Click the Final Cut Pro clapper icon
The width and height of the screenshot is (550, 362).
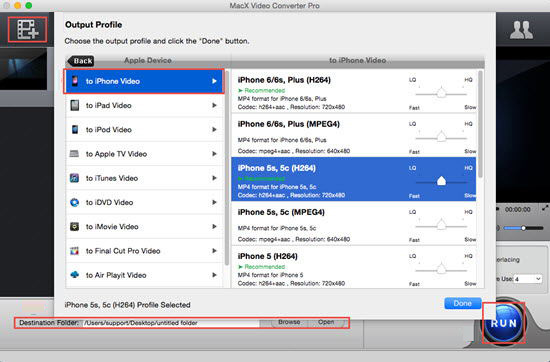(74, 251)
